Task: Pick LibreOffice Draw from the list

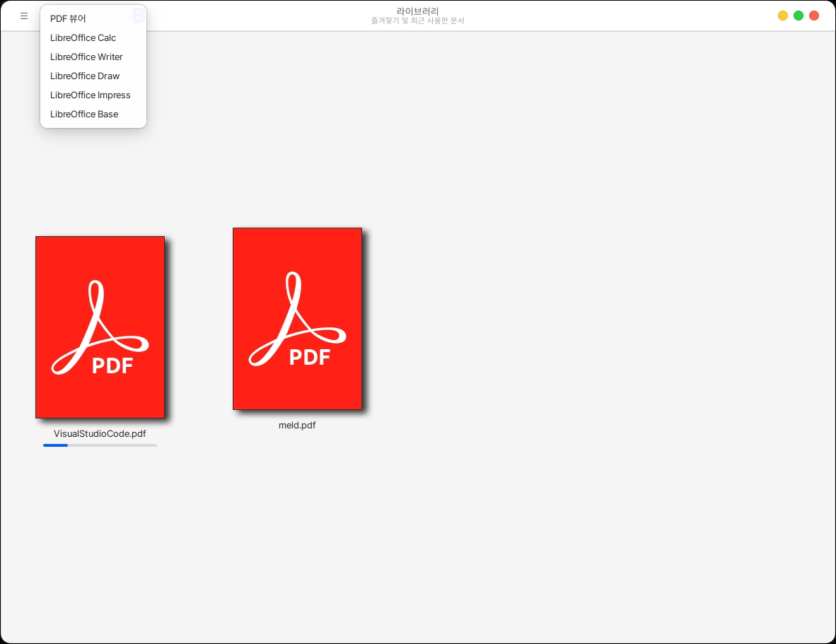Action: click(85, 76)
